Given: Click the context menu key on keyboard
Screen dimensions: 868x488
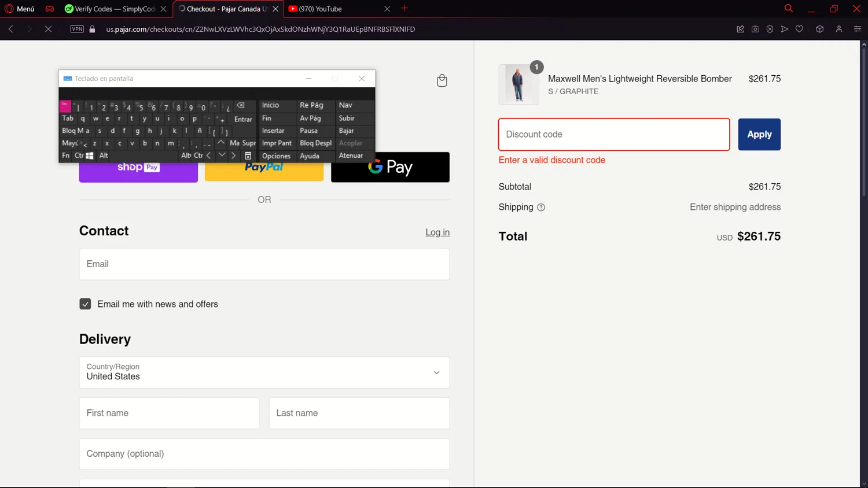Looking at the screenshot, I should click(x=248, y=156).
